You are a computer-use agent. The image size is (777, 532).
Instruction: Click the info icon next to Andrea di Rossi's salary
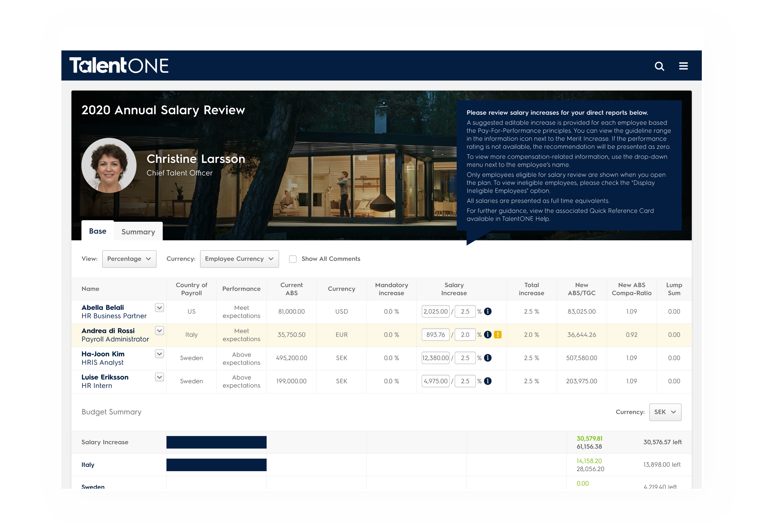tap(488, 335)
